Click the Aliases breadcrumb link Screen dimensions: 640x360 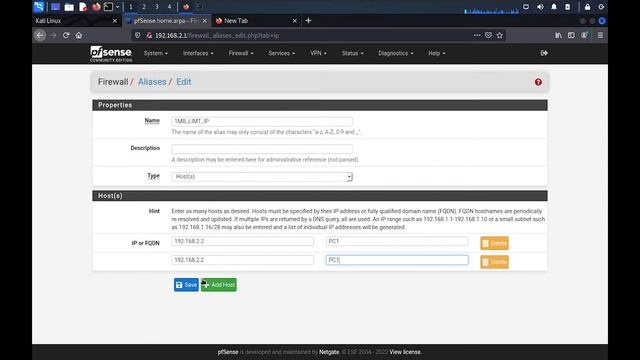152,82
